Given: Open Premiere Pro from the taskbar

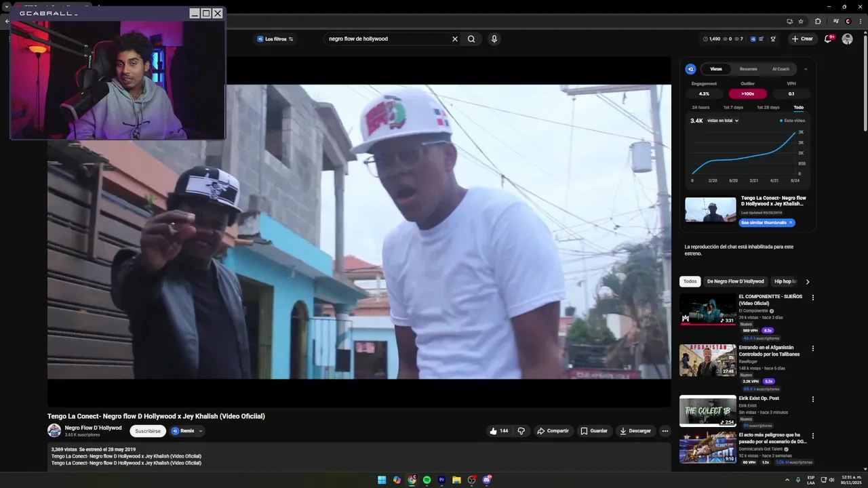Looking at the screenshot, I should click(x=441, y=480).
